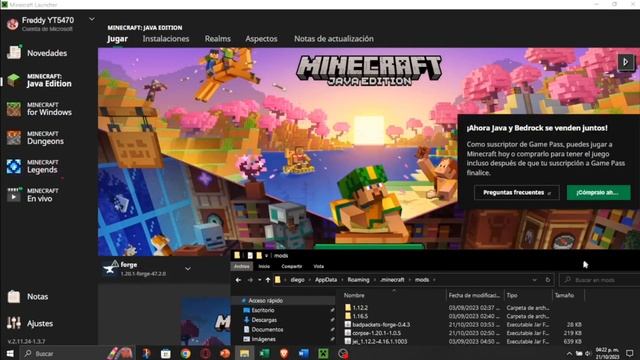Open recent locations dropdown in Explorer
The image size is (640, 360).
(x=259, y=280)
